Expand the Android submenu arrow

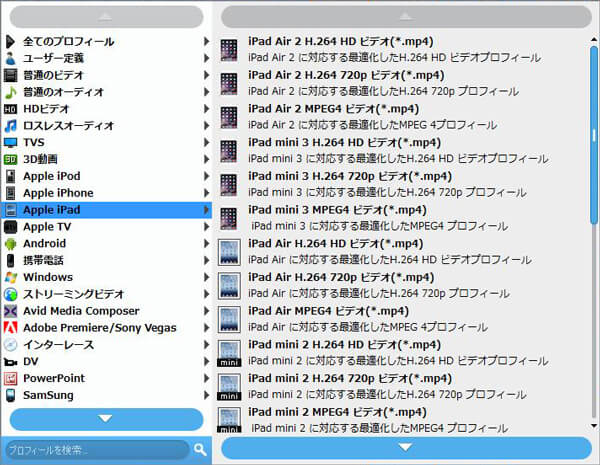(x=206, y=243)
